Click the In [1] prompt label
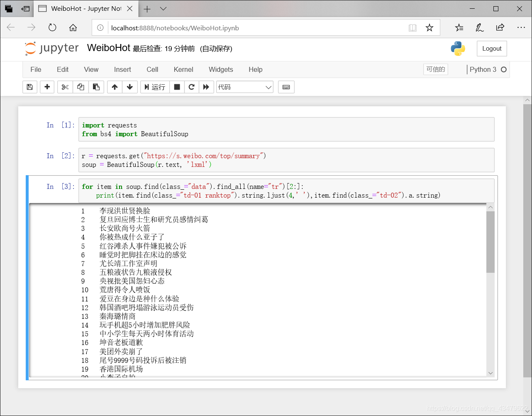This screenshot has width=532, height=416. point(61,125)
